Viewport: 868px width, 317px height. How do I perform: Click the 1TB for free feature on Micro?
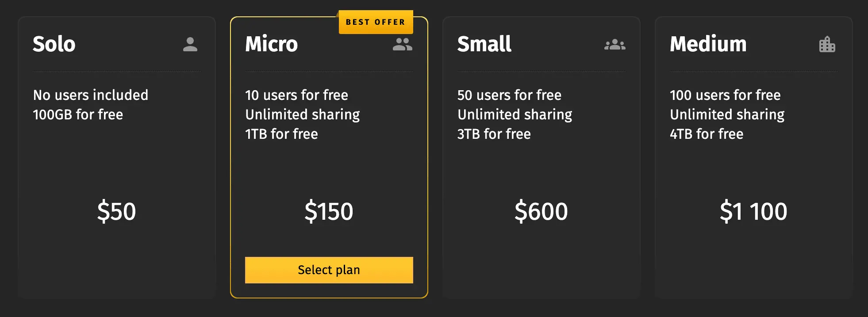tap(281, 134)
